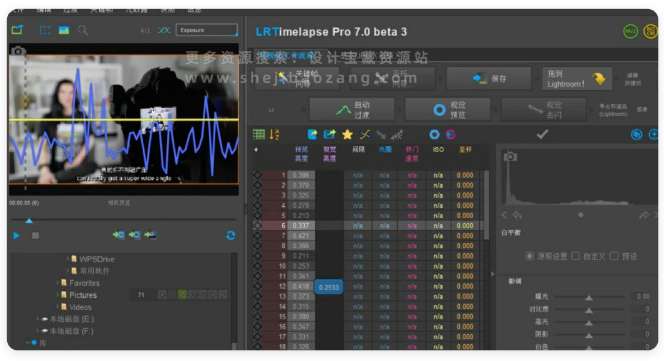
Task: Adjust the 曝光 exposure slider
Action: [x=589, y=297]
